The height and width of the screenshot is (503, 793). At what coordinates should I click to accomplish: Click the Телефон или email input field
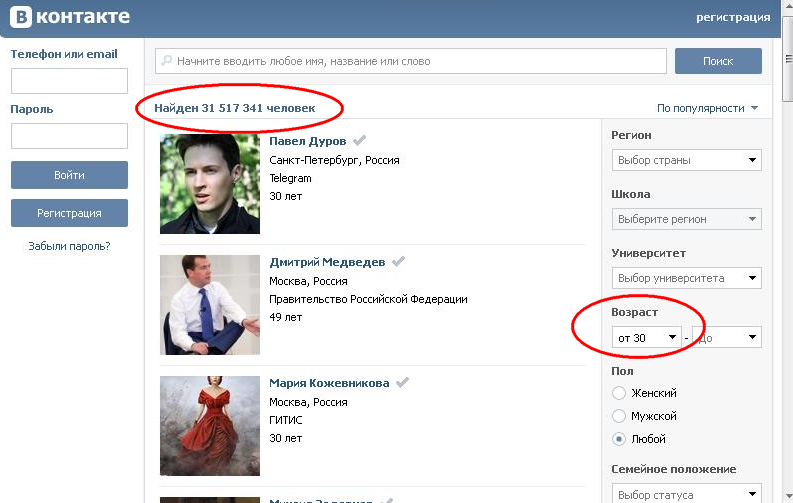point(69,81)
